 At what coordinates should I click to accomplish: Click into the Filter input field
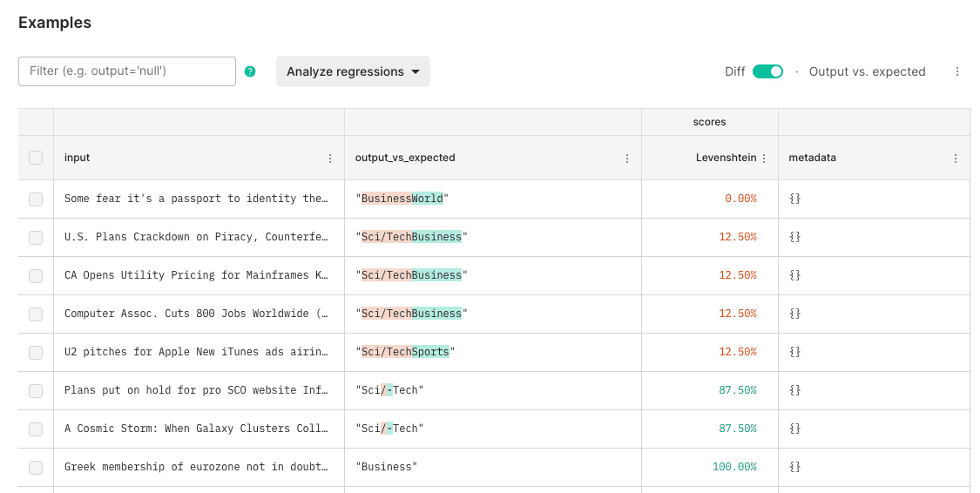pyautogui.click(x=127, y=71)
